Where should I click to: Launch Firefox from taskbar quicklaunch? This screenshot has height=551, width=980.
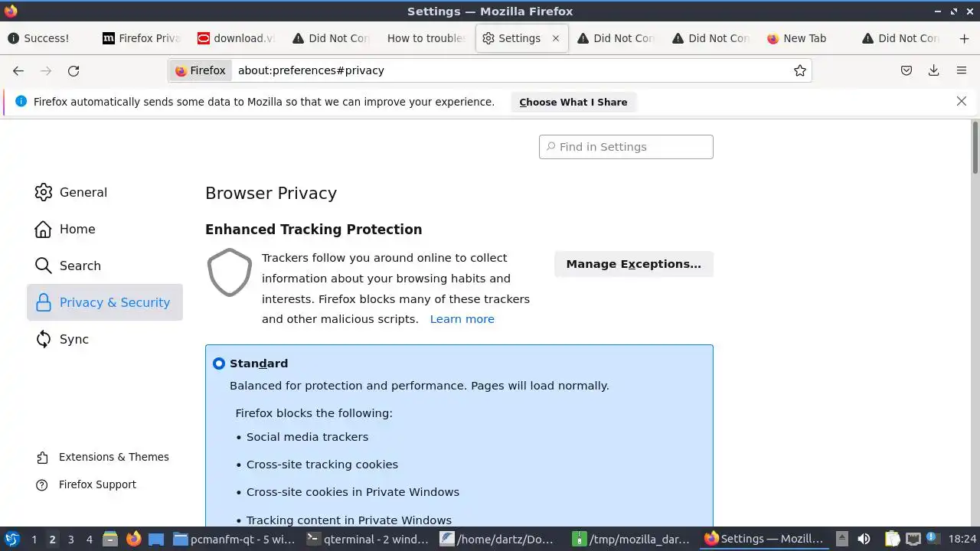click(x=133, y=539)
